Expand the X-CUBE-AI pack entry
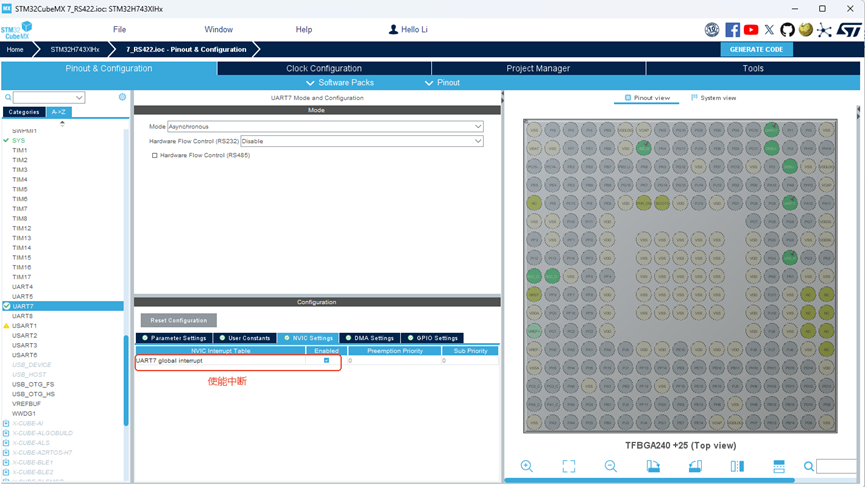The width and height of the screenshot is (865, 487). coord(6,424)
